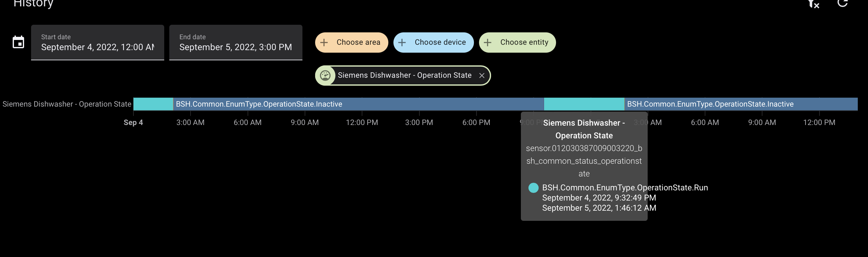Screen dimensions: 868x257
Task: Select the End date field
Action: [236, 43]
